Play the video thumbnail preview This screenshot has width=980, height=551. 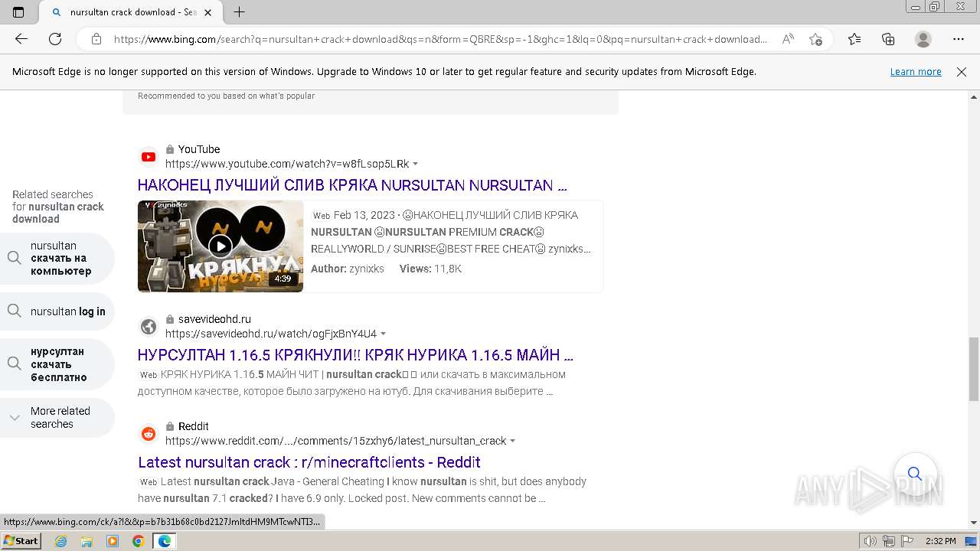(220, 246)
